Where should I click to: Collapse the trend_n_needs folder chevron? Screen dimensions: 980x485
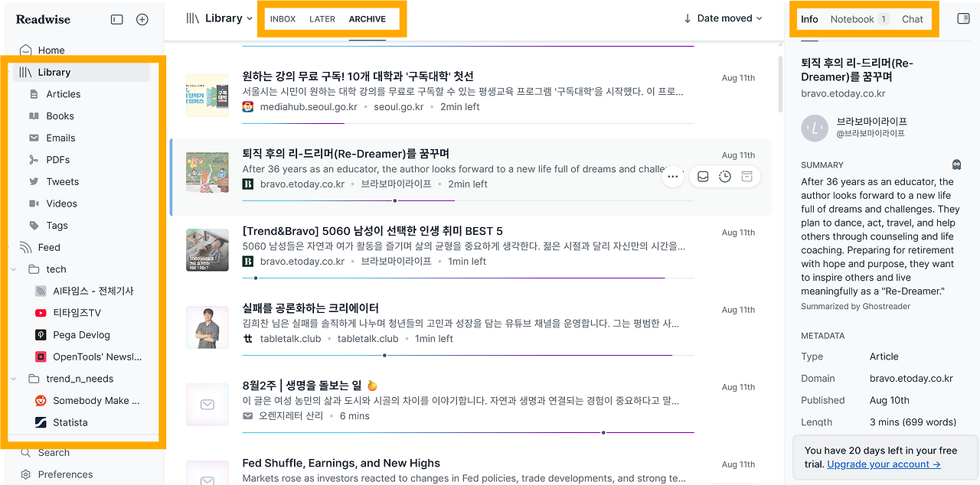coord(14,379)
